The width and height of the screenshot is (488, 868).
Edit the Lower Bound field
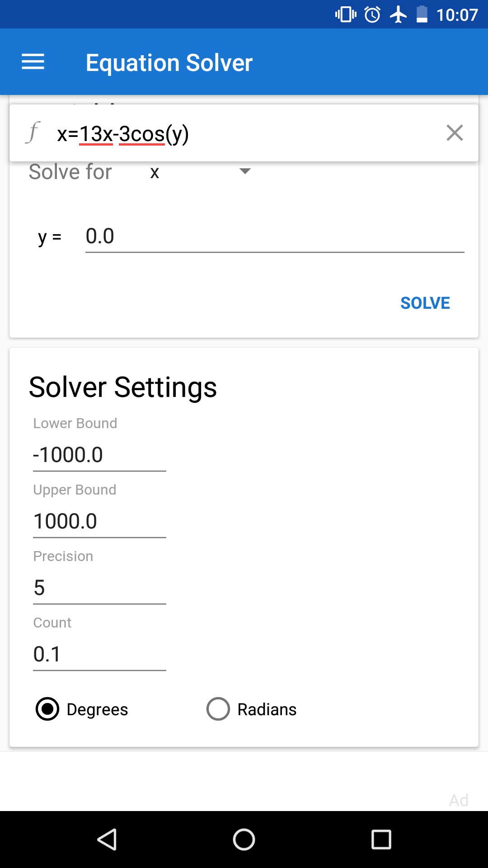pos(99,455)
